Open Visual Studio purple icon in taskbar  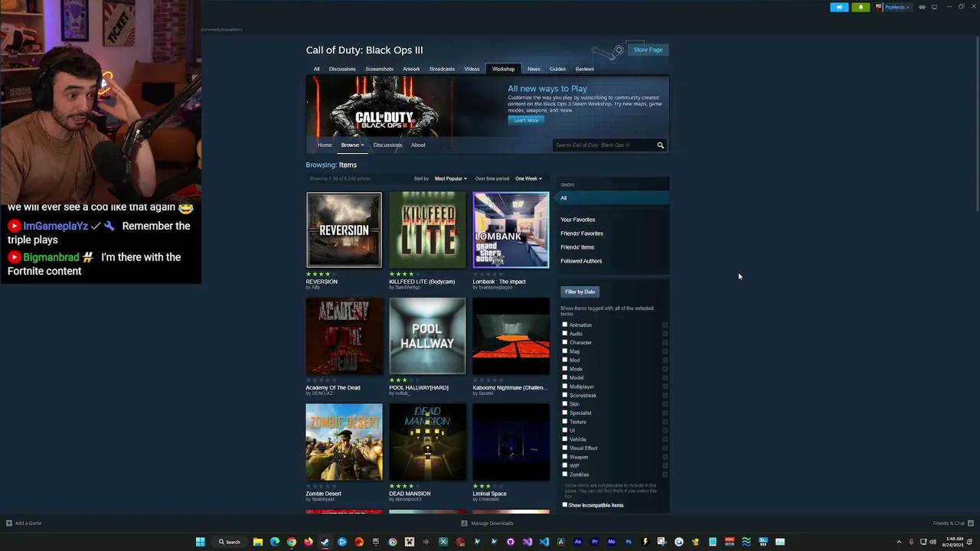click(x=528, y=542)
